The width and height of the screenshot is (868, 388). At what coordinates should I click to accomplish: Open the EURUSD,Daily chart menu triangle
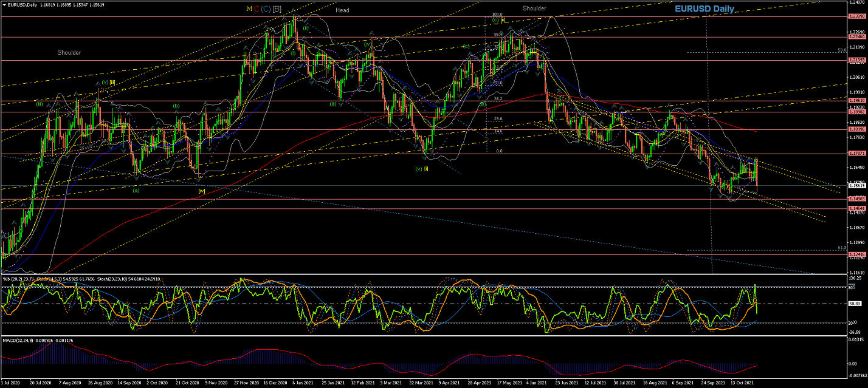pos(4,5)
